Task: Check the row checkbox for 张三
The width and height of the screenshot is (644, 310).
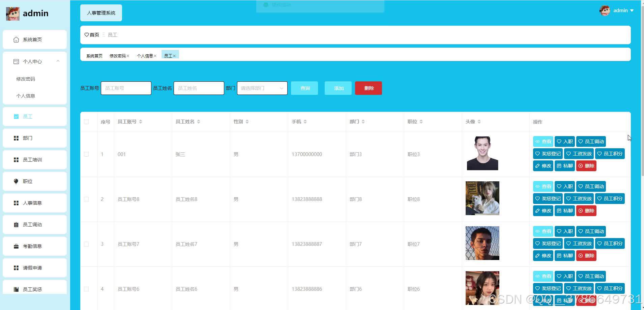Action: point(86,154)
